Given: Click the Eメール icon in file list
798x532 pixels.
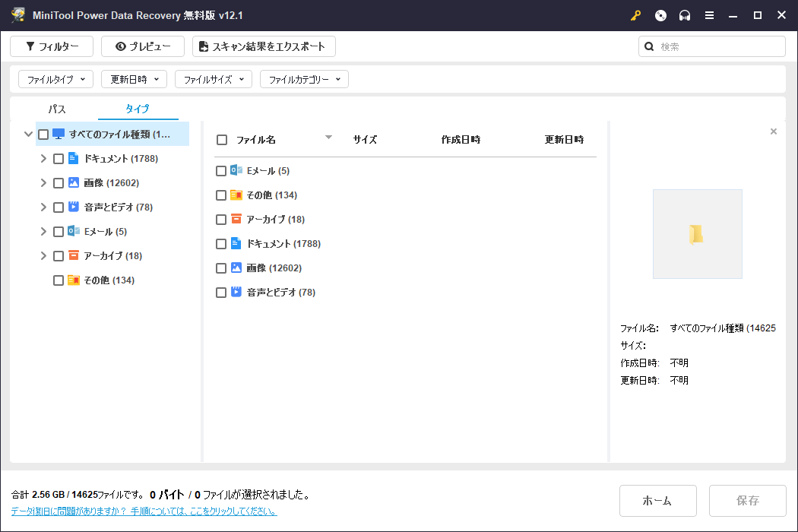Looking at the screenshot, I should pos(236,171).
